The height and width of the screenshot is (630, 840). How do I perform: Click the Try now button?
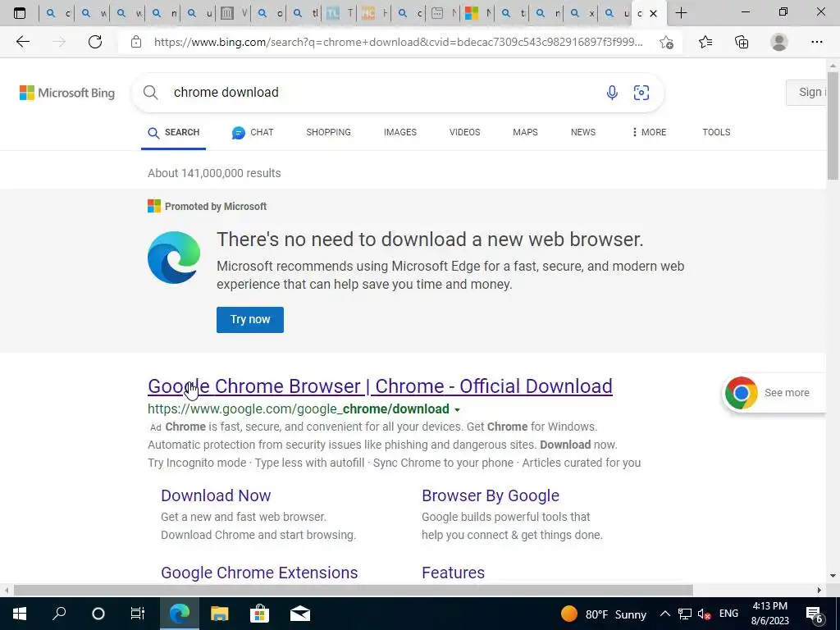(x=250, y=320)
